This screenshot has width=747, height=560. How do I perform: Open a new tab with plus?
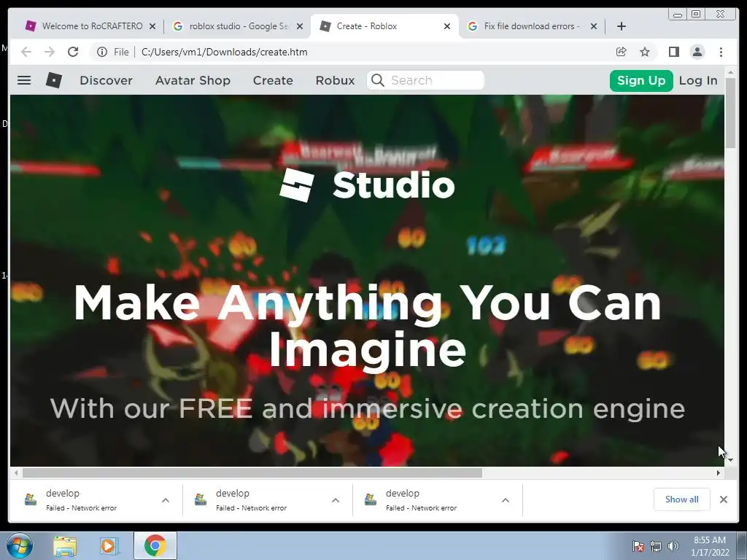tap(622, 26)
